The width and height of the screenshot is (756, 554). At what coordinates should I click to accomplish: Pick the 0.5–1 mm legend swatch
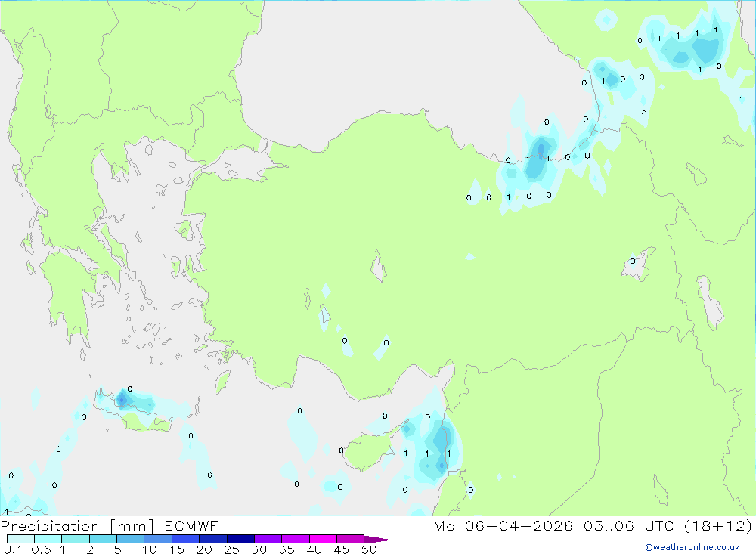coord(48,539)
